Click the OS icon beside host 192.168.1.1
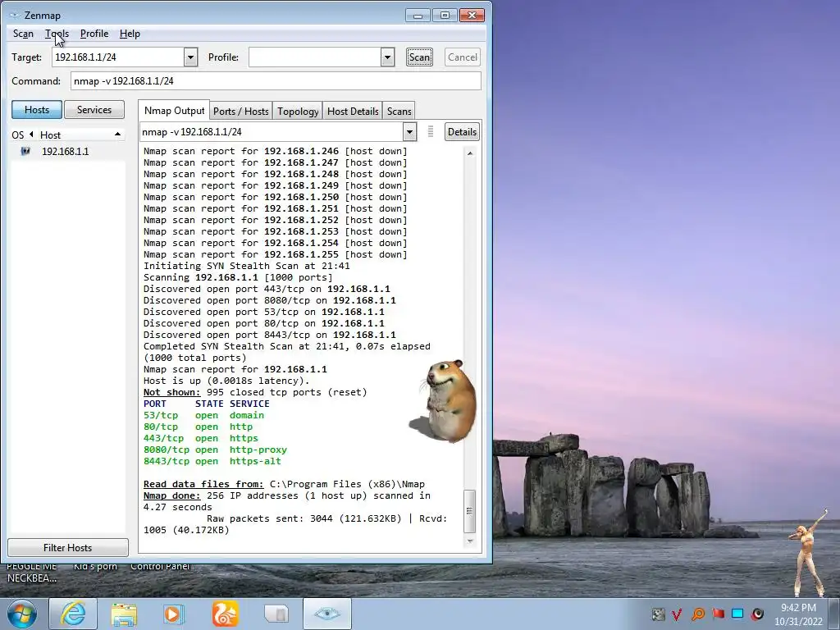The height and width of the screenshot is (630, 840). (x=25, y=152)
